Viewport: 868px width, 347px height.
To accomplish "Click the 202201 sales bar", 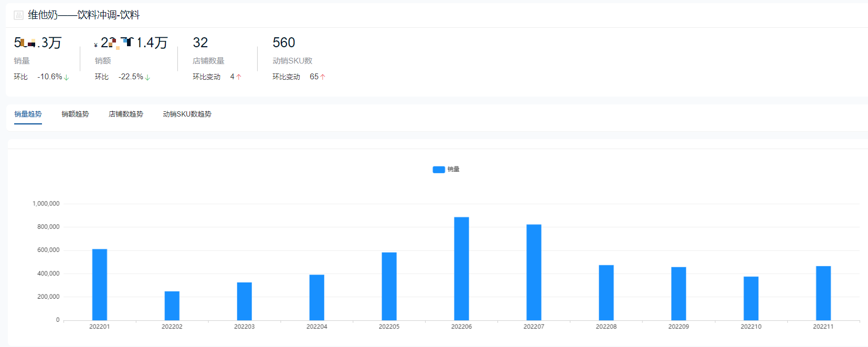I will (100, 285).
